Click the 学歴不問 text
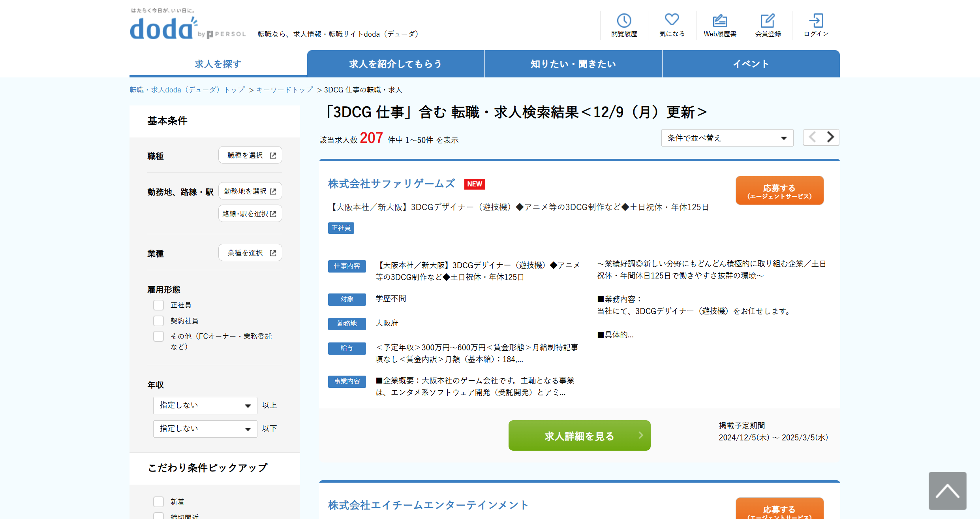980x519 pixels. coord(391,299)
